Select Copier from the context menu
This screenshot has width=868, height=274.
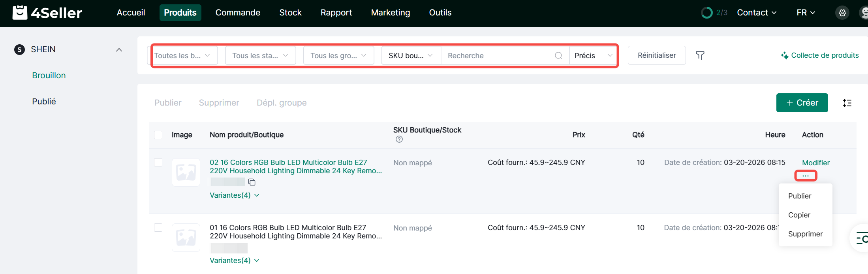pos(799,215)
